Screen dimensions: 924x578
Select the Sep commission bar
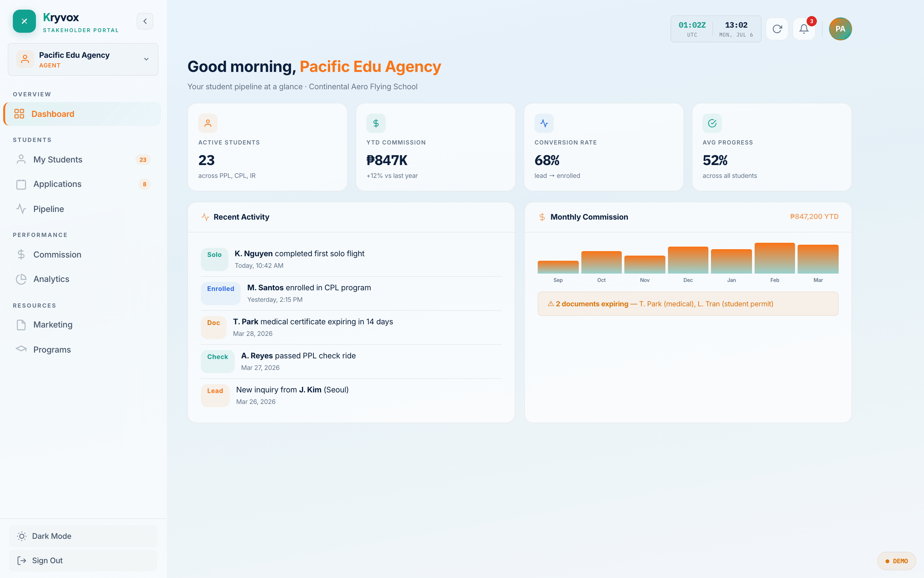(x=558, y=267)
